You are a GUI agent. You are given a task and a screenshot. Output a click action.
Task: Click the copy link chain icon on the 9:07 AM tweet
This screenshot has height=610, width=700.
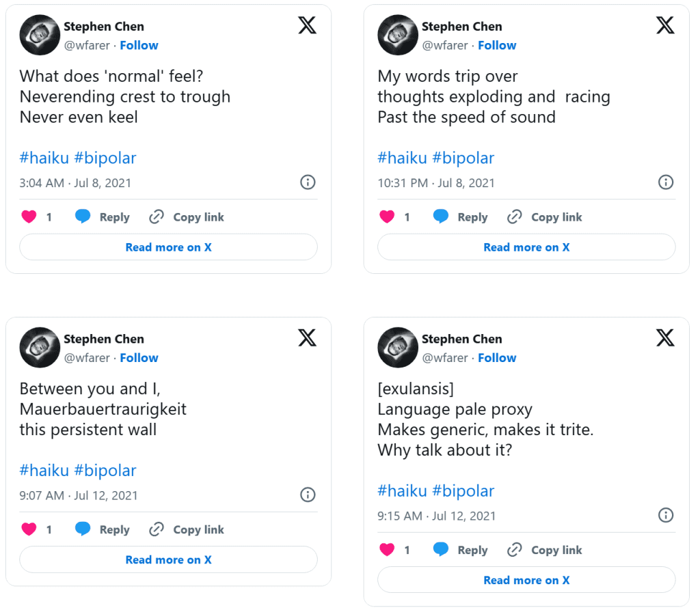[x=157, y=529]
